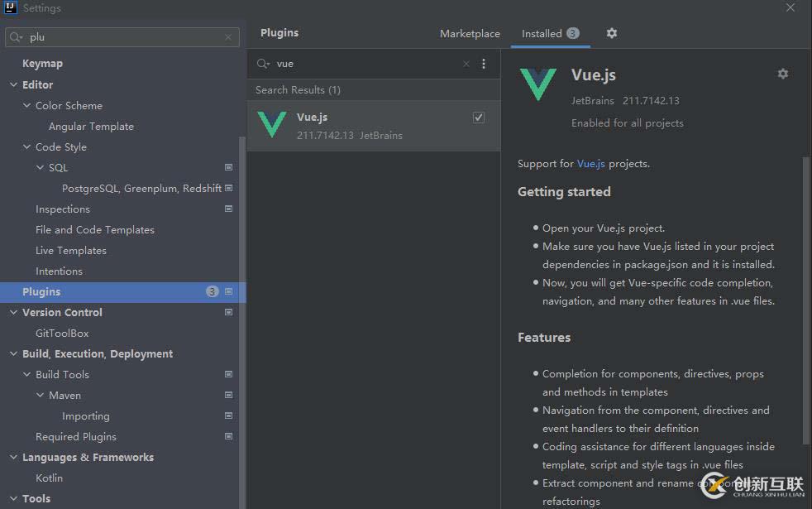Open Live Templates settings
812x509 pixels.
click(x=71, y=250)
